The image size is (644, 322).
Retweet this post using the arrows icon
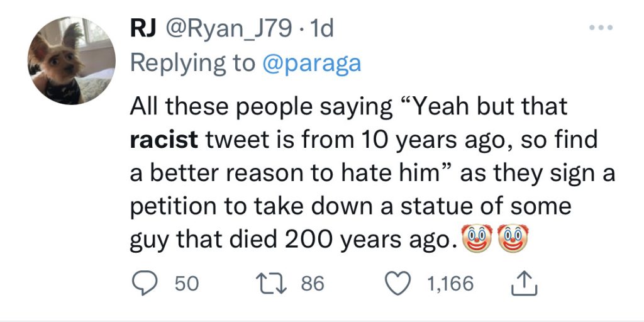(272, 284)
